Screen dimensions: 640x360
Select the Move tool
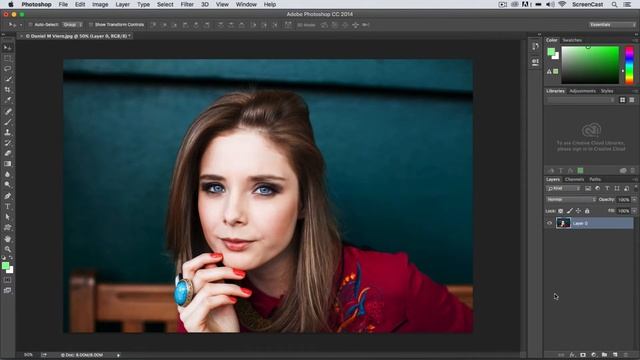pyautogui.click(x=7, y=48)
